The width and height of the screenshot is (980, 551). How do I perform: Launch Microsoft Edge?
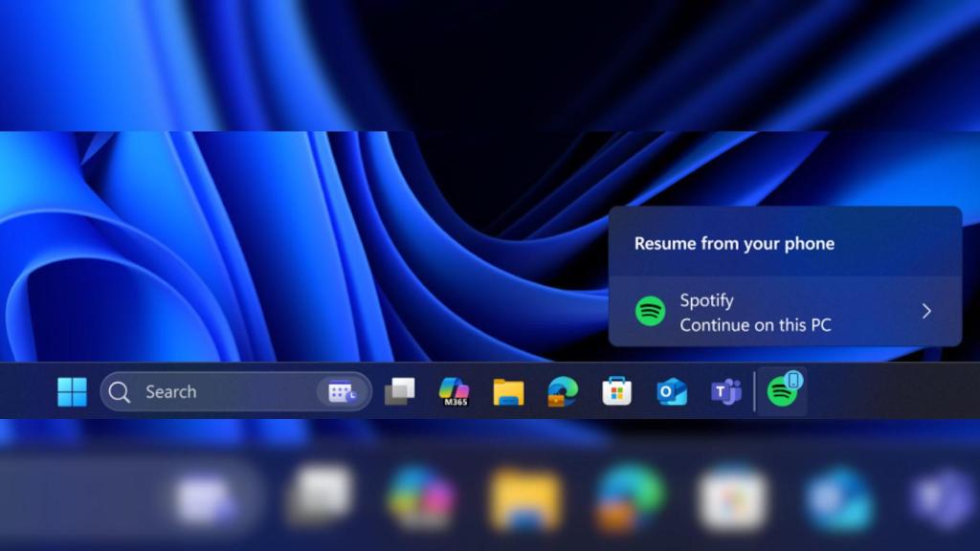(x=563, y=391)
